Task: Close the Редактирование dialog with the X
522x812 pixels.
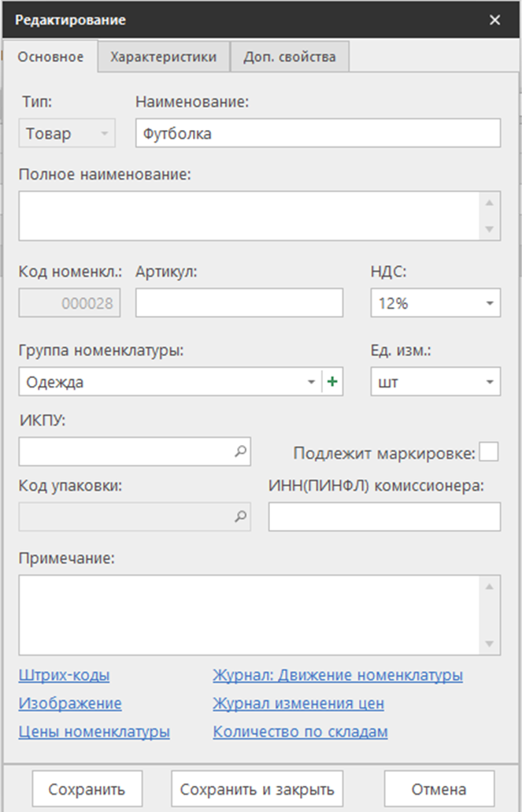Action: 494,20
